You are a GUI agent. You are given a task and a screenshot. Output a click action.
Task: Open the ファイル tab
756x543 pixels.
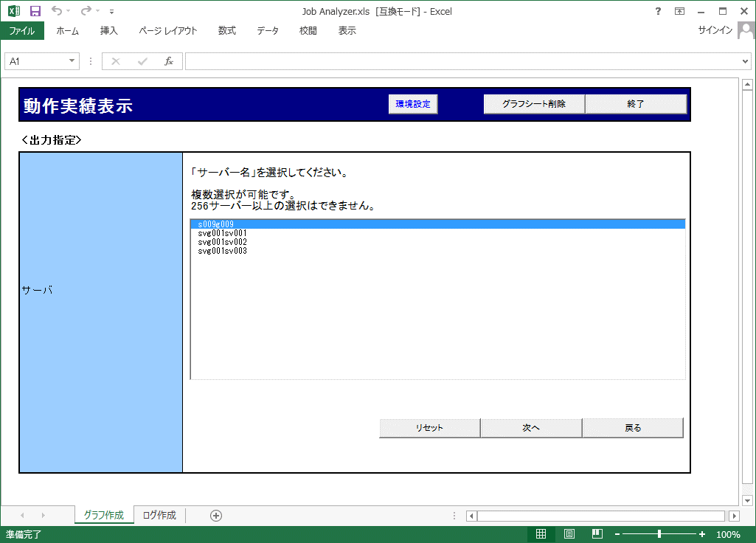point(22,30)
